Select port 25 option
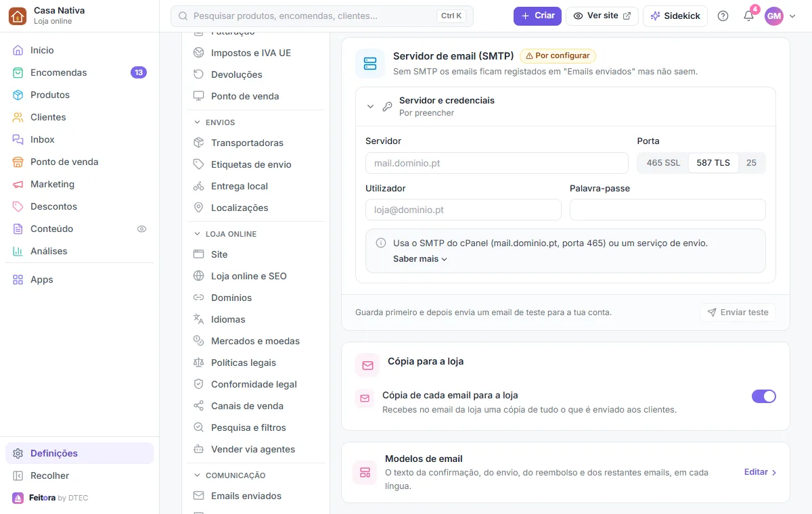Viewport: 812px width, 514px height. tap(751, 163)
